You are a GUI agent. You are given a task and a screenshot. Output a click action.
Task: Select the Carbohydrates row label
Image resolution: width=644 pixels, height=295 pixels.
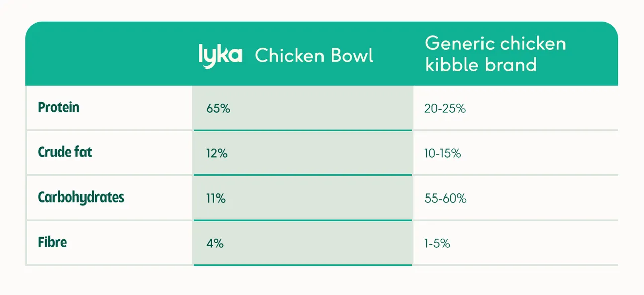pyautogui.click(x=81, y=197)
